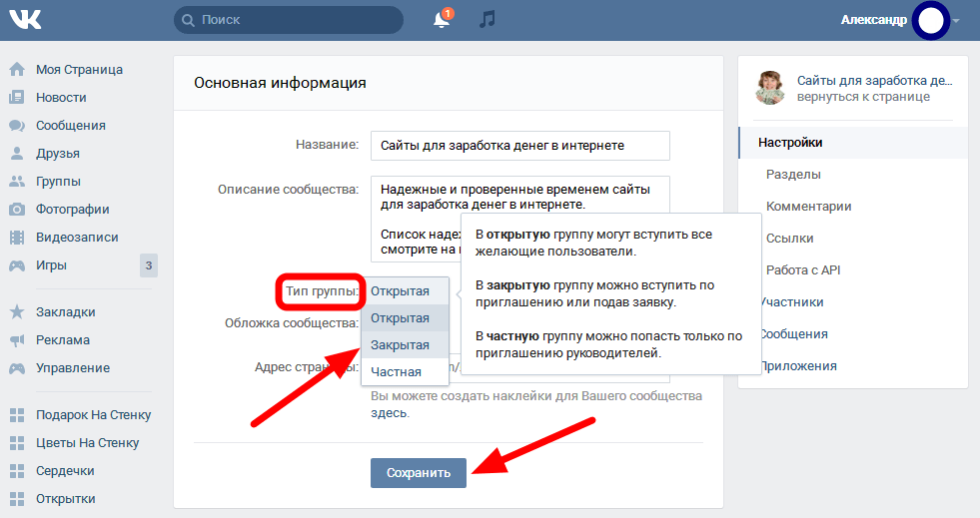Click the Фотографии camera icon

click(17, 209)
